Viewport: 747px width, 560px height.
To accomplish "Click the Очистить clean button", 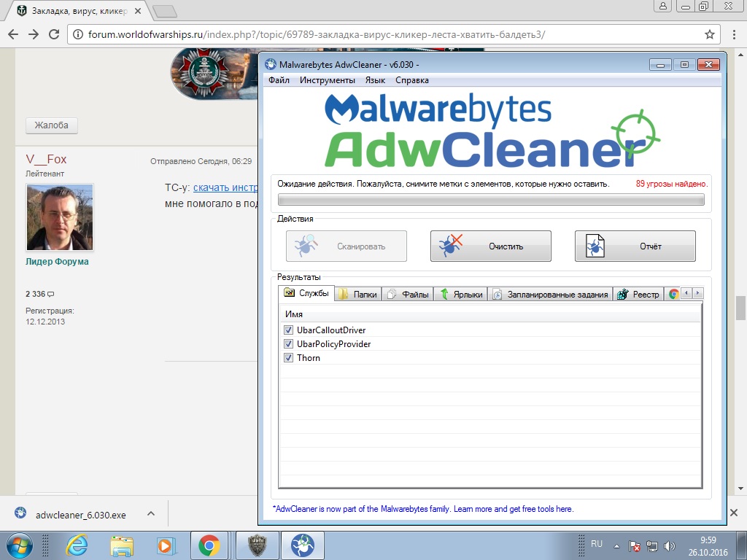I will click(x=491, y=246).
